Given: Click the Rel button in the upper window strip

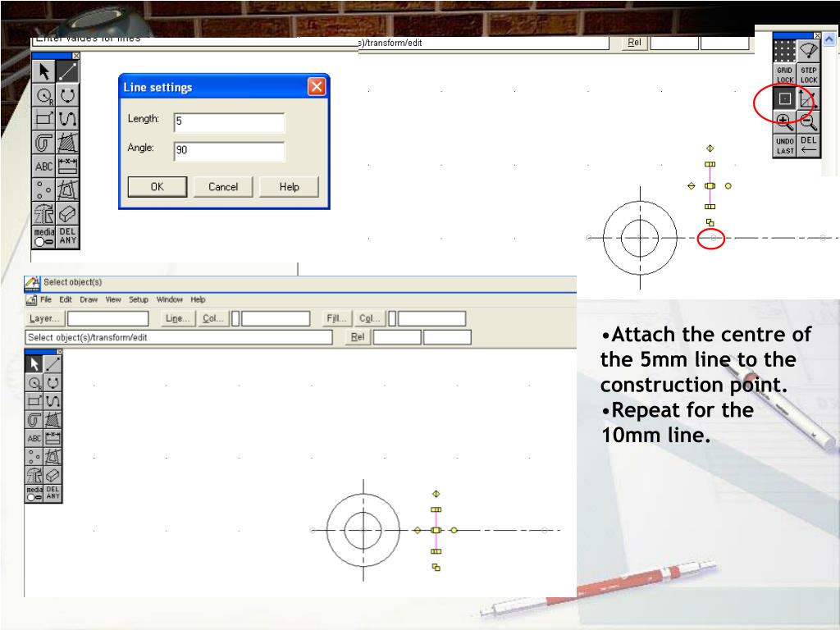Looking at the screenshot, I should click(634, 43).
